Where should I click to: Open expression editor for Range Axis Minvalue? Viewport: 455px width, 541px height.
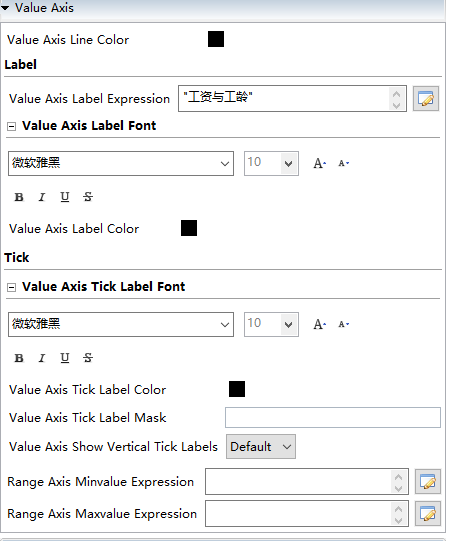coord(428,482)
